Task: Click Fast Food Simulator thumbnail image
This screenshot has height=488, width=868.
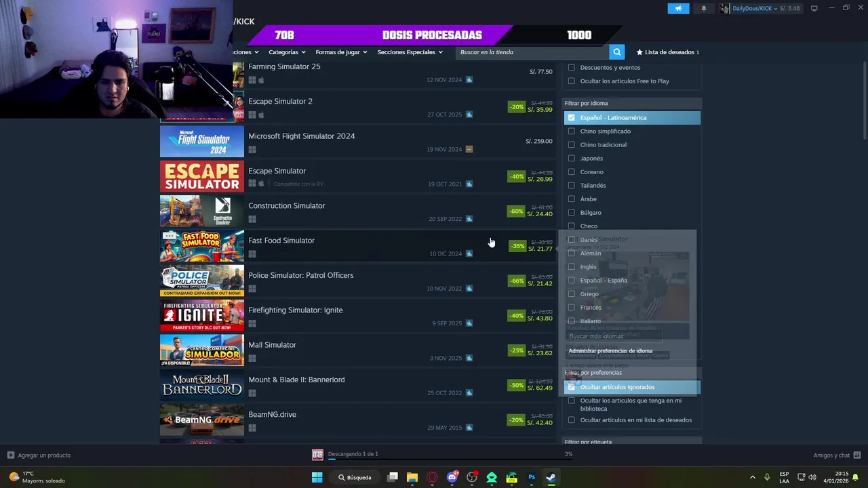Action: tap(202, 246)
